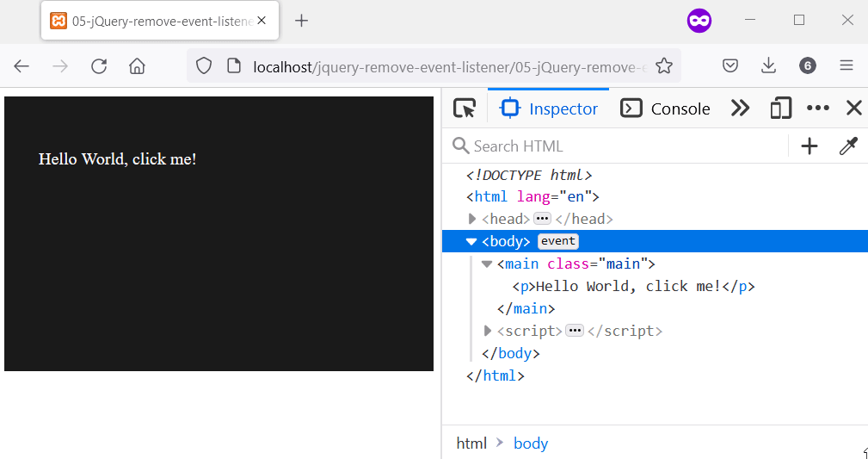This screenshot has width=868, height=459.
Task: Activate the element picker tool
Action: click(x=465, y=109)
